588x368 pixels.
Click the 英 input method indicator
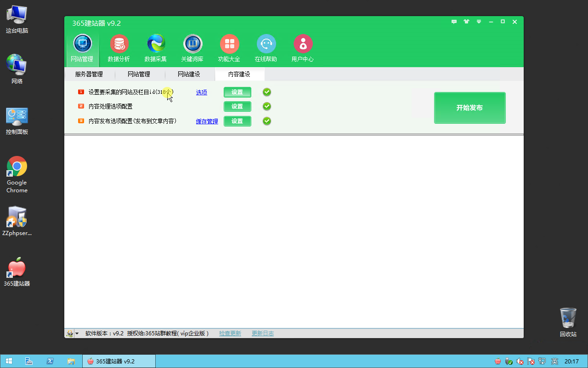coord(554,362)
